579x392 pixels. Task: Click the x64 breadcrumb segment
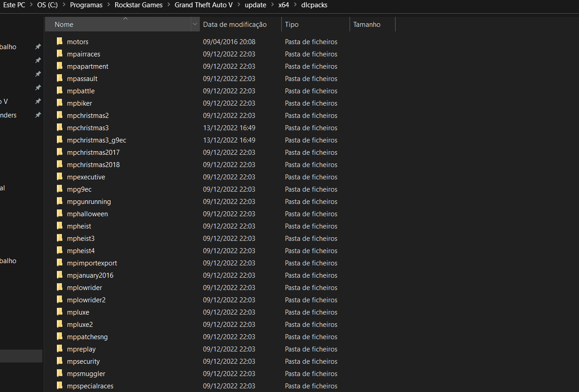[x=284, y=5]
